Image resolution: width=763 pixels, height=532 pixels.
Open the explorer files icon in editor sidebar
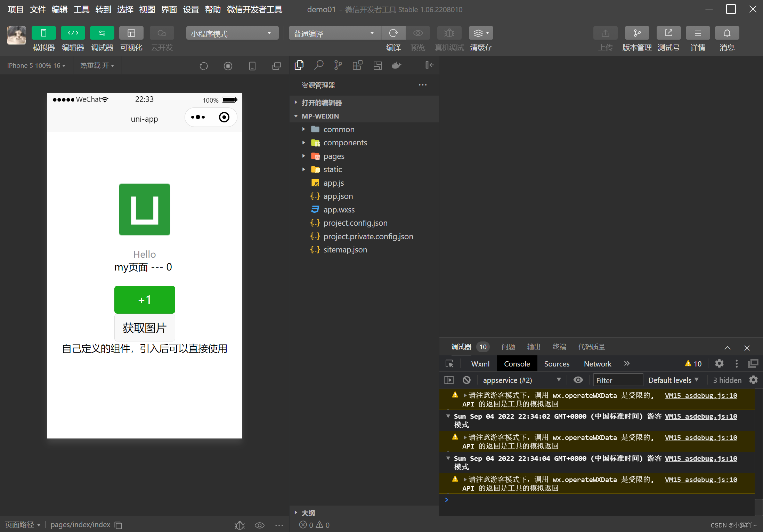299,65
